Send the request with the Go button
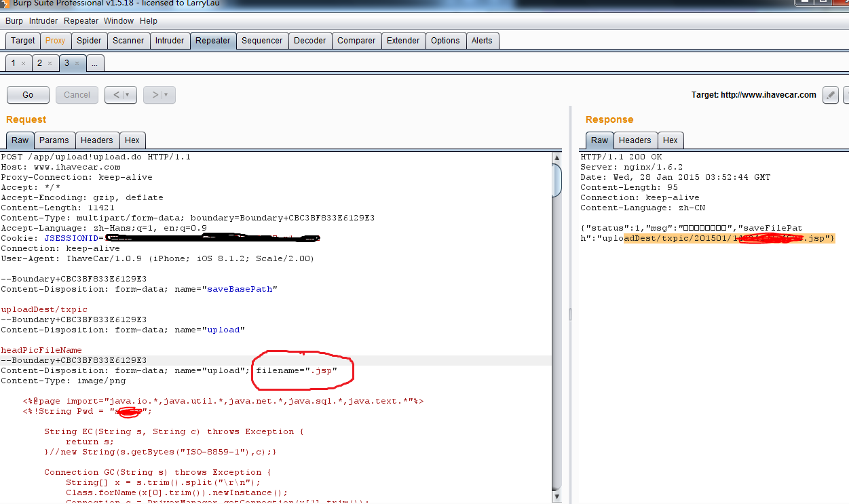 pyautogui.click(x=28, y=95)
